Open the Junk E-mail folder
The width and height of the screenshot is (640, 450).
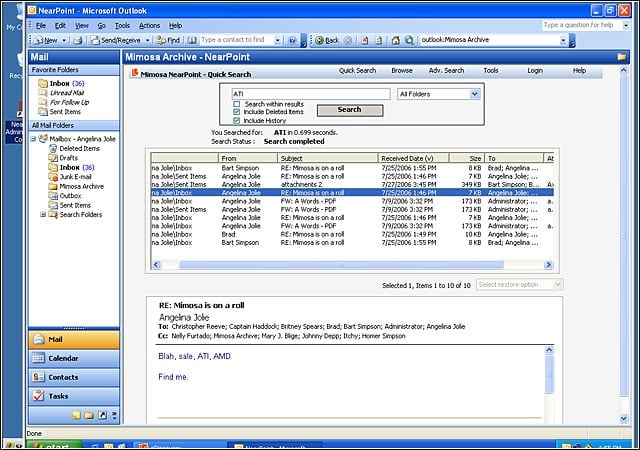[75, 176]
